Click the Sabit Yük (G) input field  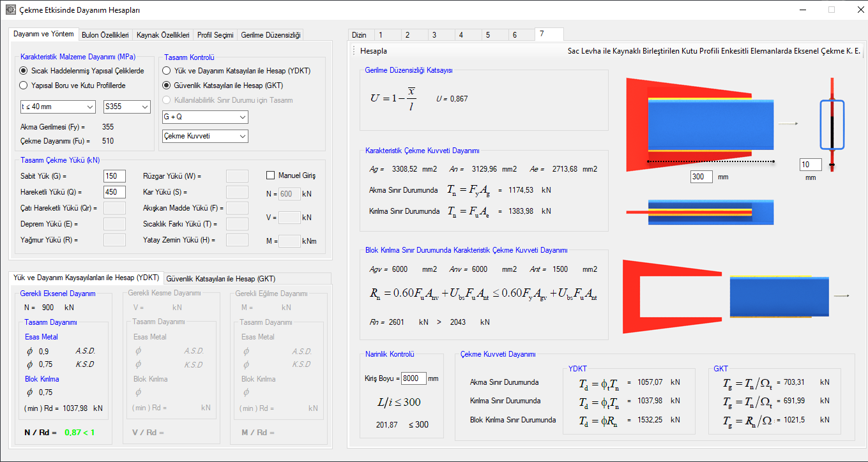[x=114, y=176]
